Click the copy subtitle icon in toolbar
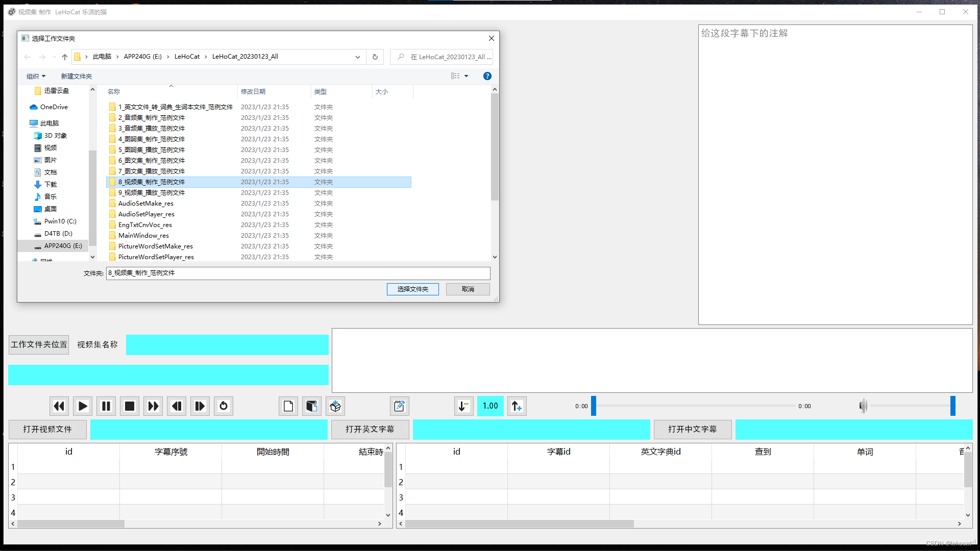This screenshot has width=980, height=551. point(312,406)
